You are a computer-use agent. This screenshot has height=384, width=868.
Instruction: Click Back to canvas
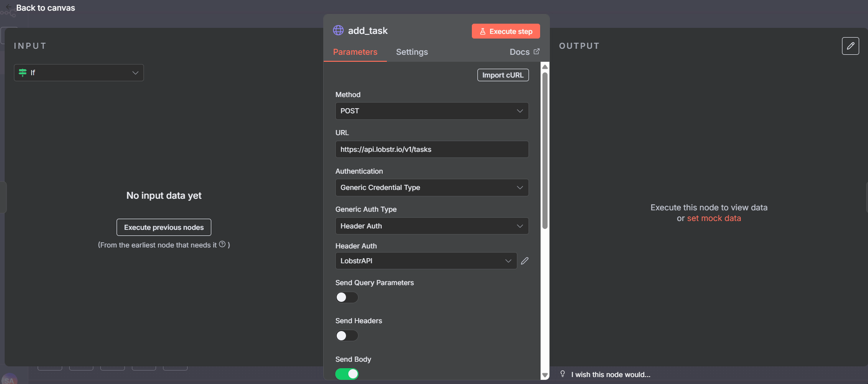(x=46, y=8)
